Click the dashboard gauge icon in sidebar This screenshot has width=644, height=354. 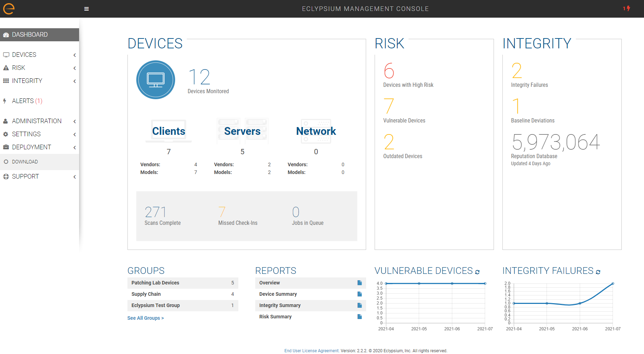tap(6, 35)
